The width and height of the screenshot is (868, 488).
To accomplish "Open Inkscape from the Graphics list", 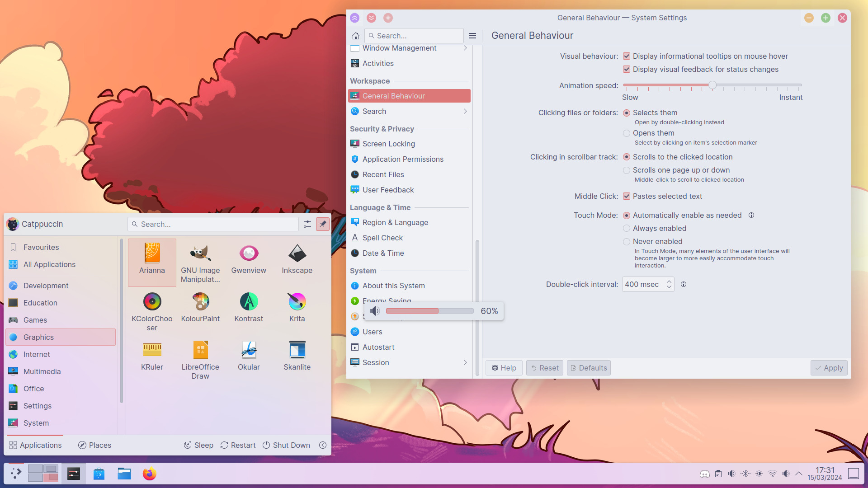I will (x=297, y=254).
